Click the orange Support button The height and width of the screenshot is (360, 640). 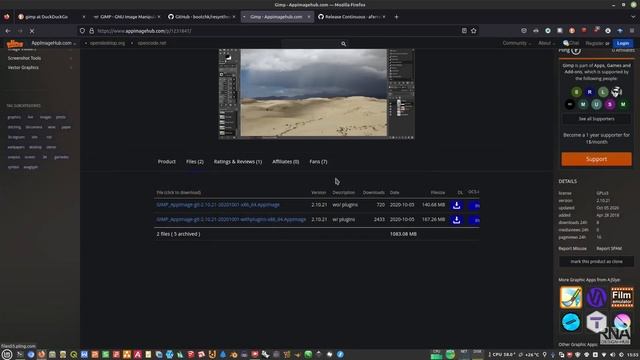coord(596,159)
